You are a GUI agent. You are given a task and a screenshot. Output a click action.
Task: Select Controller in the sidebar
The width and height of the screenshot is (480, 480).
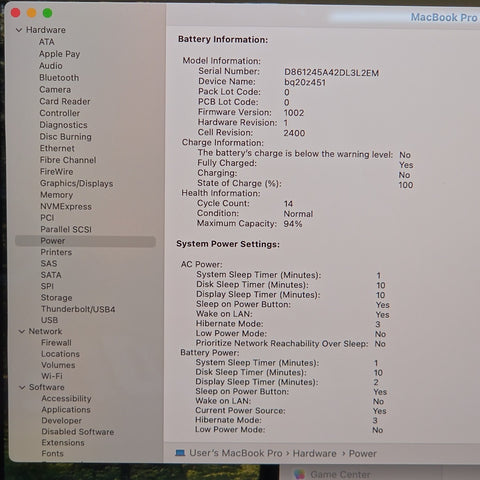click(60, 113)
